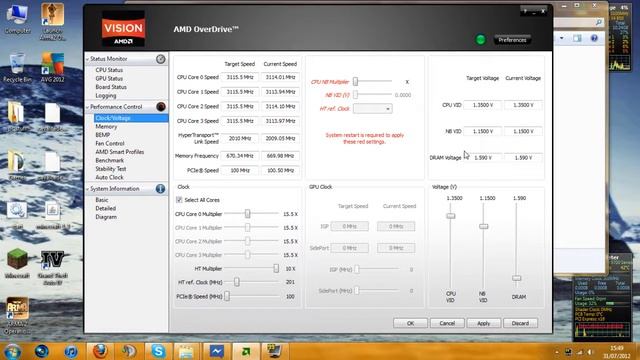
Task: Open the system Diagram page
Action: click(106, 217)
